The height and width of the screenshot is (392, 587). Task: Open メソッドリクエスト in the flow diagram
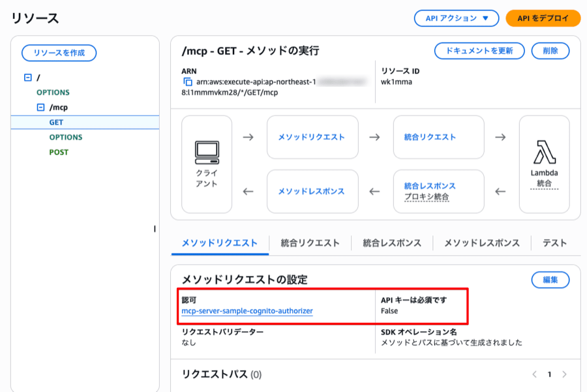[x=312, y=137]
